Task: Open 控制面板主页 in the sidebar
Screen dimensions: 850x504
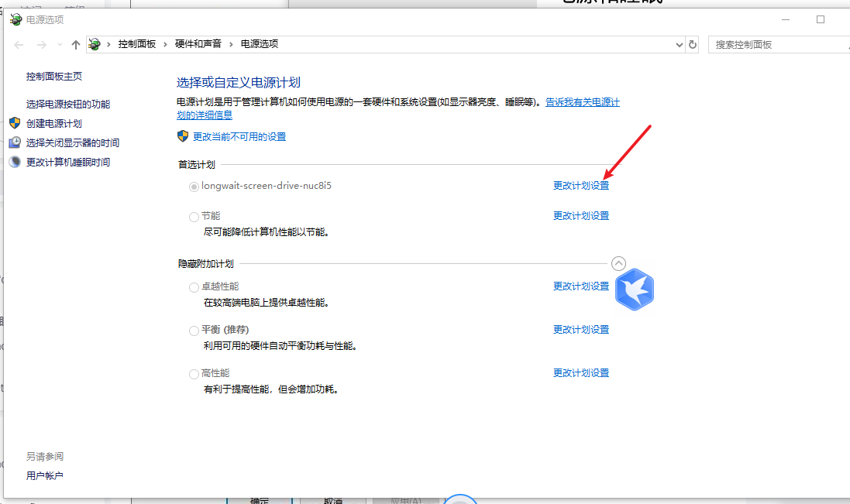Action: (x=54, y=77)
